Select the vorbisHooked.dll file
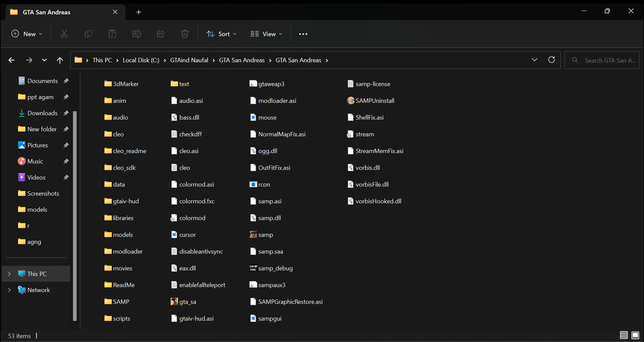Viewport: 644px width, 342px height. coord(374,201)
